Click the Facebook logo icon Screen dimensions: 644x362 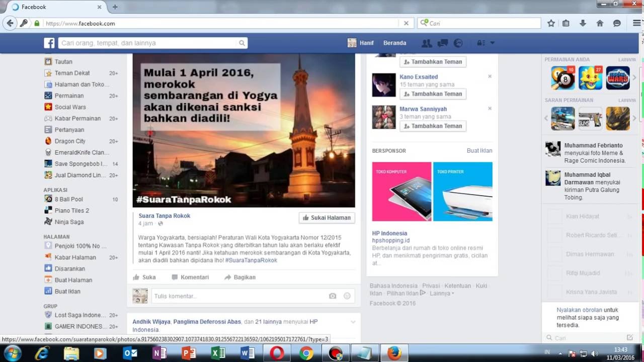click(x=49, y=43)
